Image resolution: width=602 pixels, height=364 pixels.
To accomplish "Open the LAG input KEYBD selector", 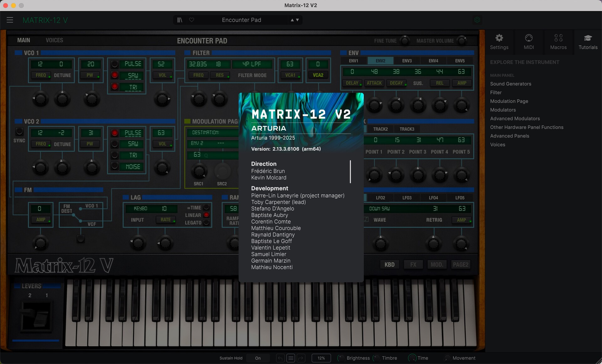I will (140, 209).
